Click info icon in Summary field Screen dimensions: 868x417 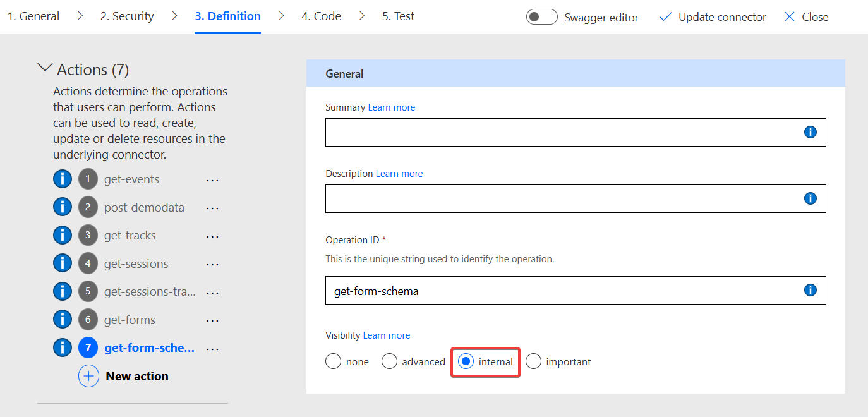click(x=810, y=132)
